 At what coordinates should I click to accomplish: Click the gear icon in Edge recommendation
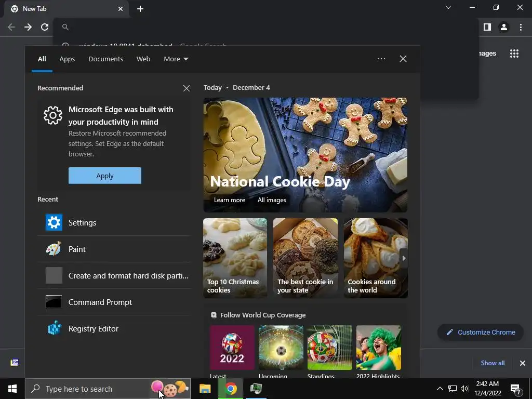coord(53,115)
